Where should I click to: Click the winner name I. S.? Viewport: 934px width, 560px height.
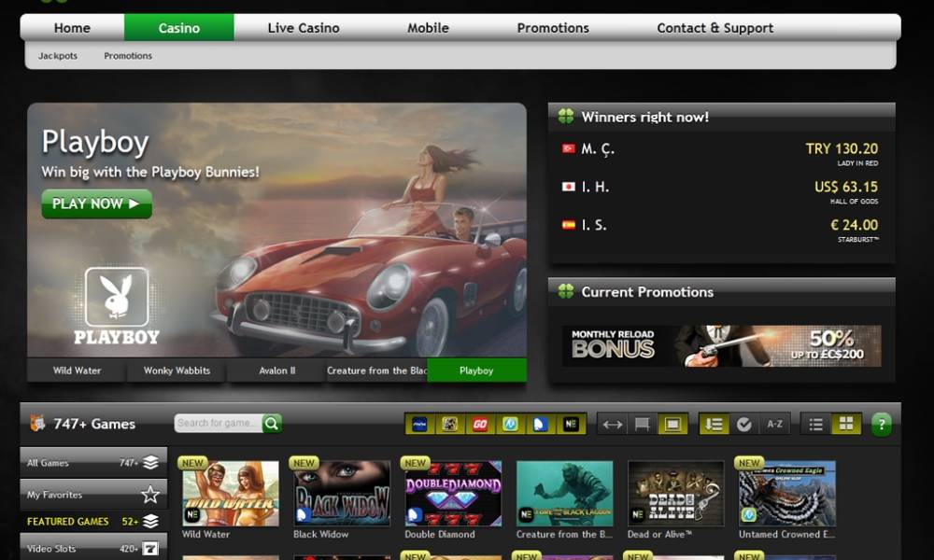pyautogui.click(x=594, y=225)
